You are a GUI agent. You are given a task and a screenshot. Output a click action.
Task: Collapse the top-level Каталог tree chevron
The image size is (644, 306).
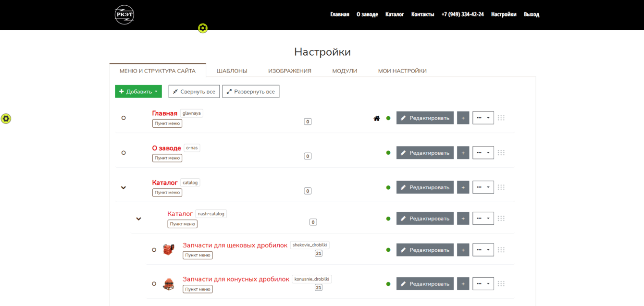tap(124, 188)
